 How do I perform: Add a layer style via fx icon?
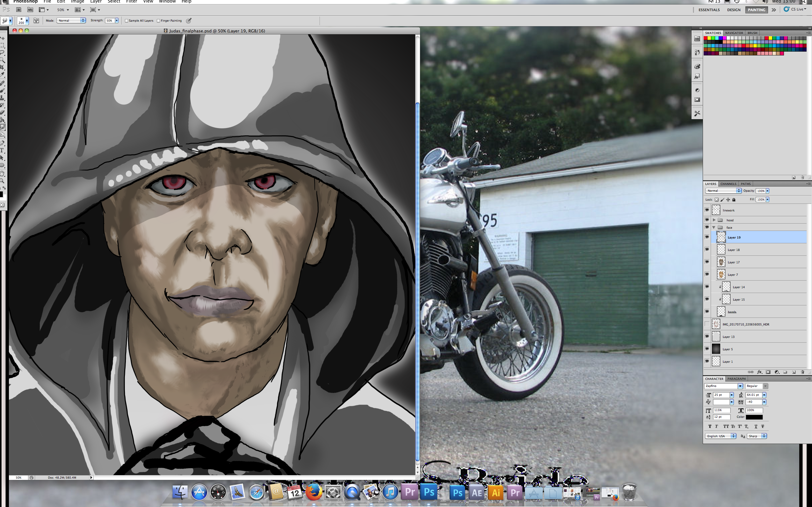coord(759,372)
